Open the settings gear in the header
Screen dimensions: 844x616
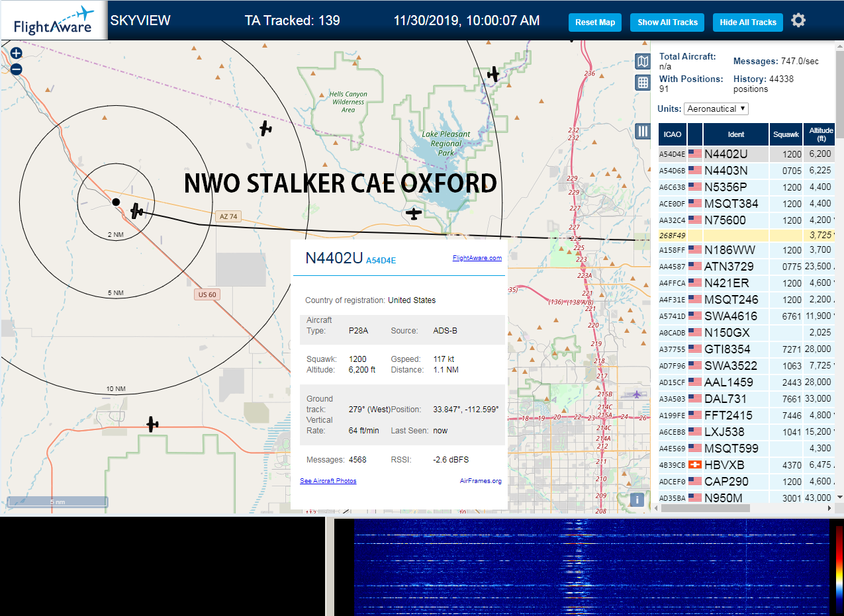point(798,21)
